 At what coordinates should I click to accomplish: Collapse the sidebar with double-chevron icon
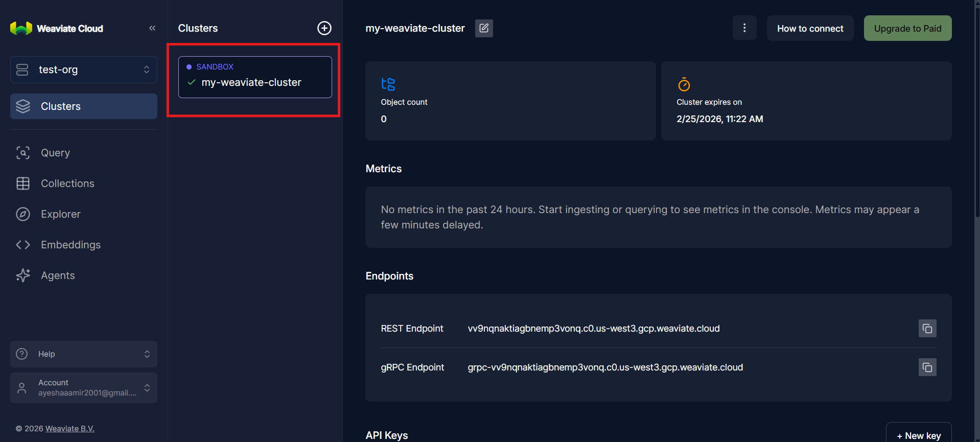[x=152, y=28]
